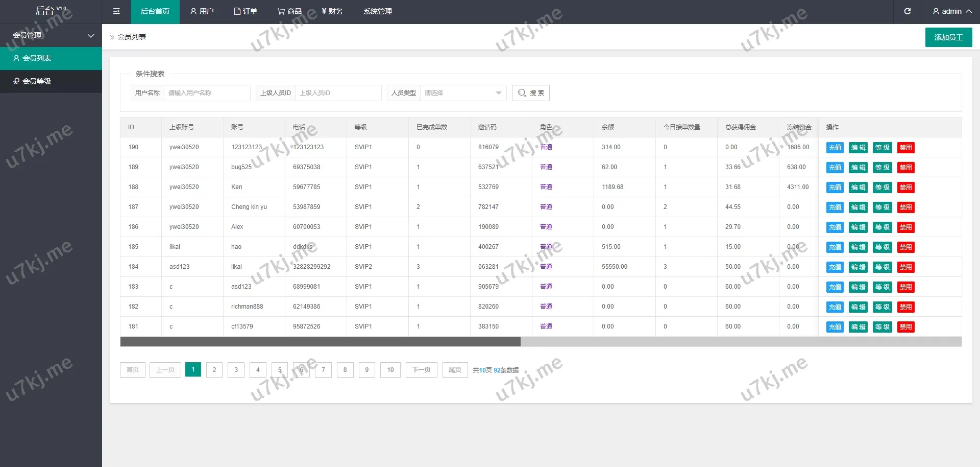This screenshot has width=980, height=467.
Task: Open the 用户 top menu
Action: [x=202, y=11]
